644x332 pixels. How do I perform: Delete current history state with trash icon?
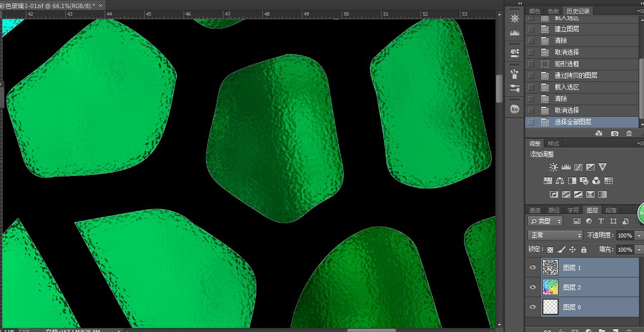[x=629, y=133]
